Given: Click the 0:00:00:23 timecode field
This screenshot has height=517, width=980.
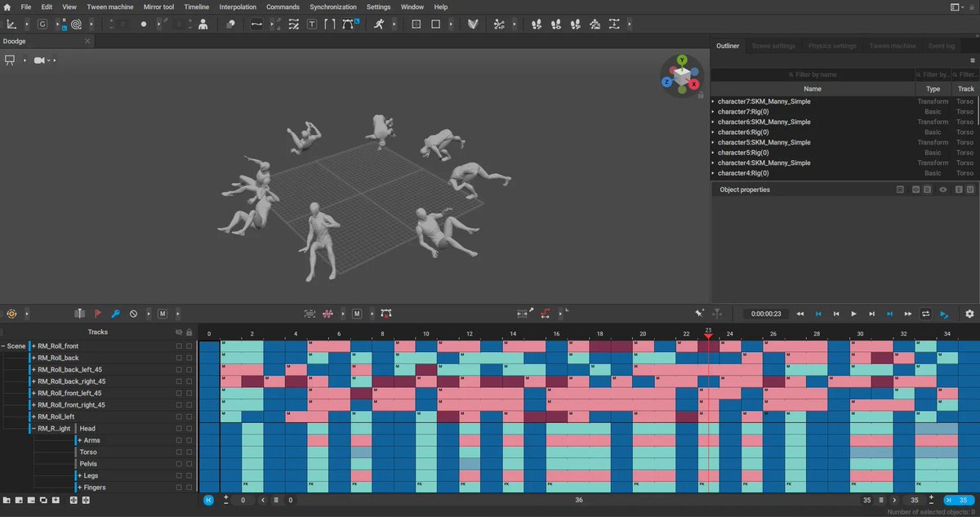Looking at the screenshot, I should (766, 314).
